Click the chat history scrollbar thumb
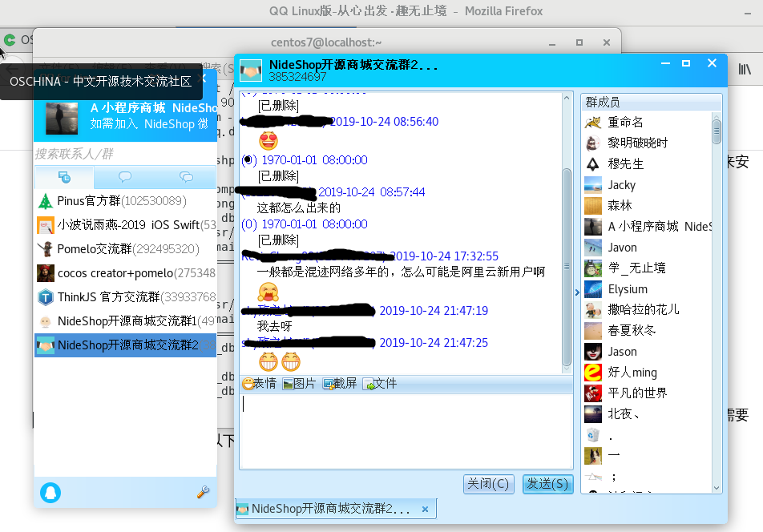Screen dimensions: 763x532 pos(567,267)
